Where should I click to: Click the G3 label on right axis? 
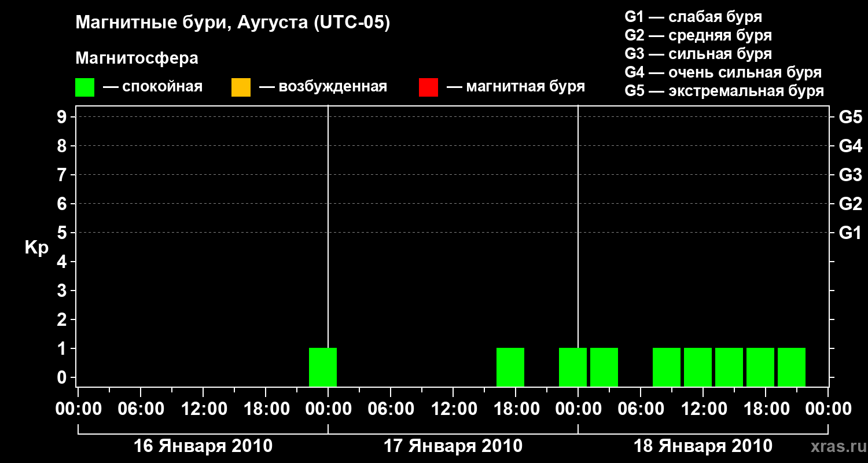(x=851, y=175)
